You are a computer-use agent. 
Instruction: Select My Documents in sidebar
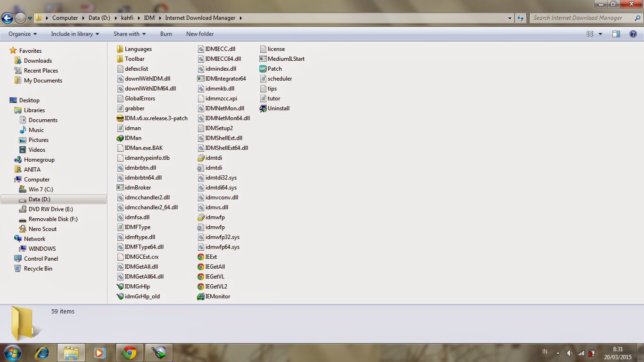pos(43,81)
